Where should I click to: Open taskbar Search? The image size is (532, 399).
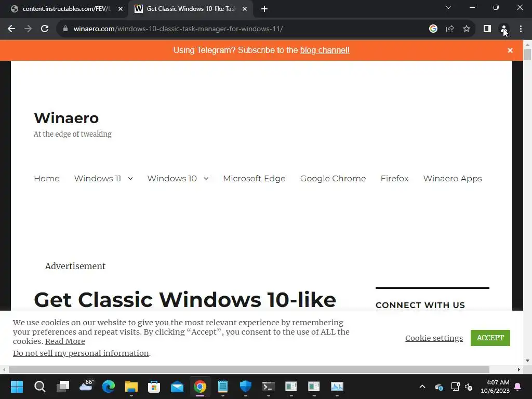pyautogui.click(x=39, y=387)
